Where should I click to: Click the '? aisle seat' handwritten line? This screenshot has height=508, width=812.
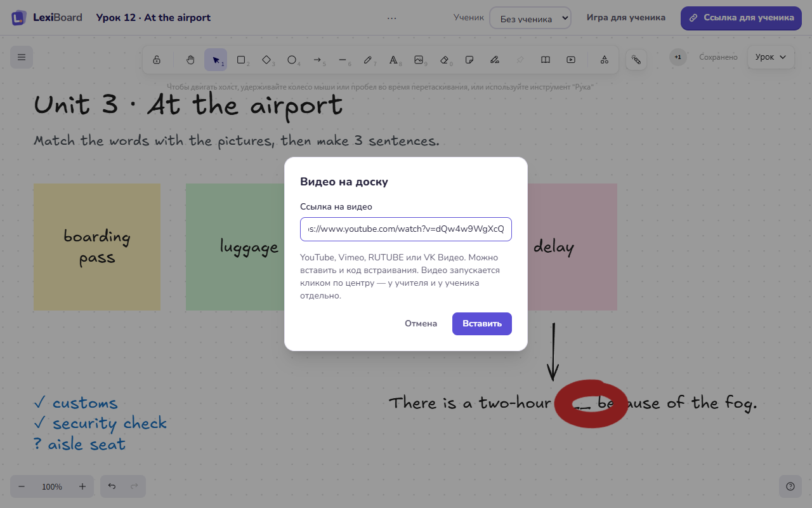(x=80, y=444)
